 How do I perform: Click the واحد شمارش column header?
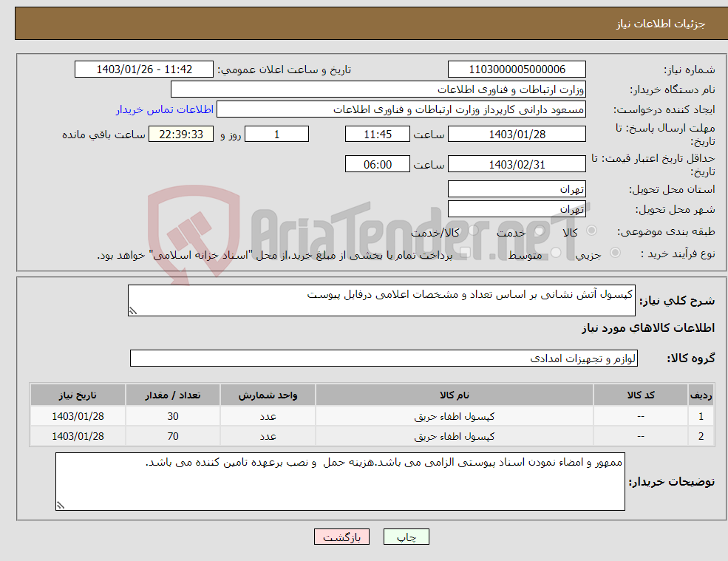(x=268, y=395)
